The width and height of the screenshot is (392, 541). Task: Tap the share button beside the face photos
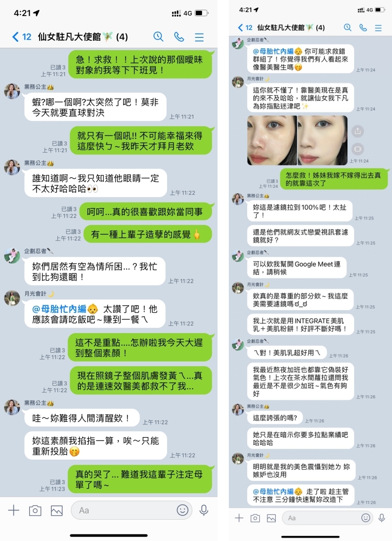point(357,130)
